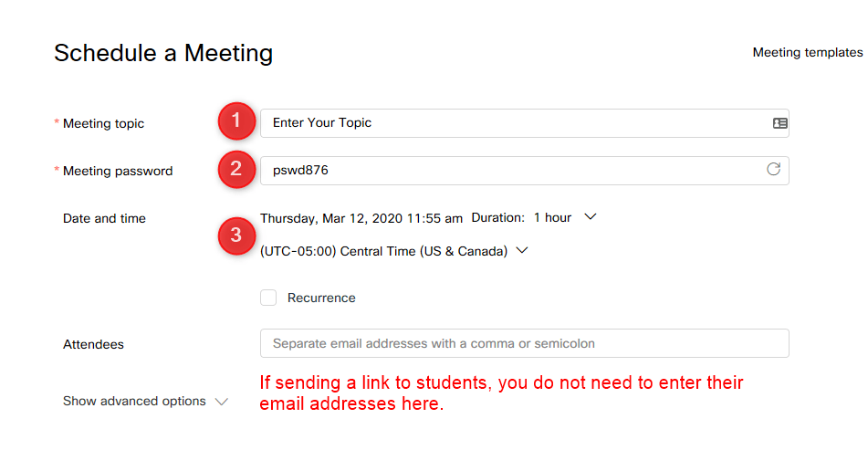This screenshot has height=450, width=868.
Task: Click the red step 2 marker
Action: [236, 169]
